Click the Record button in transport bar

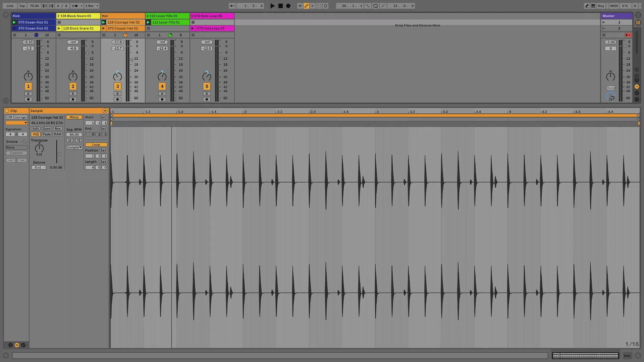click(287, 6)
